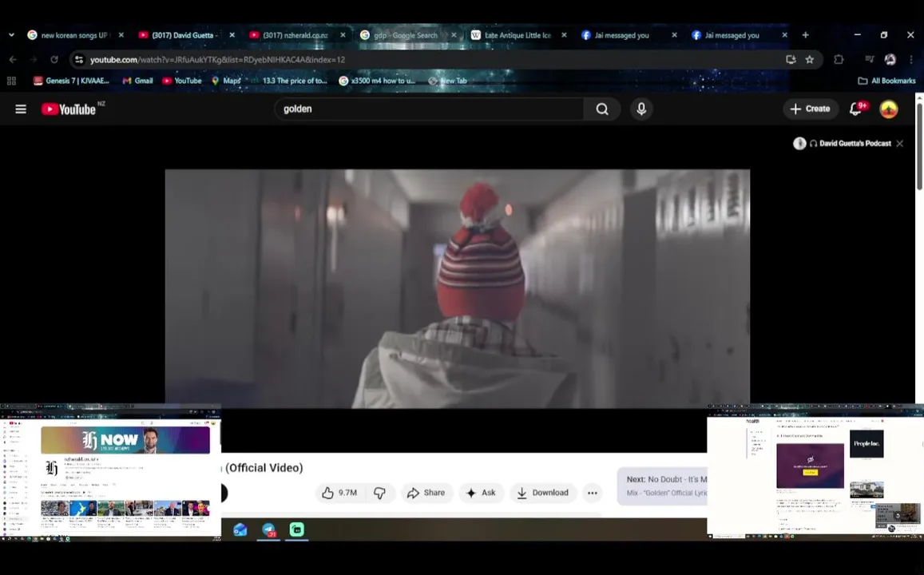Close the new korean songs tab
Viewport: 924px width, 575px height.
point(121,35)
